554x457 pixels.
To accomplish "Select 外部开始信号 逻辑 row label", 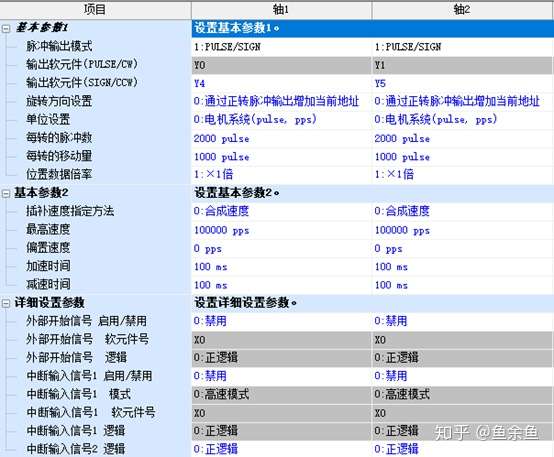I will (x=76, y=358).
